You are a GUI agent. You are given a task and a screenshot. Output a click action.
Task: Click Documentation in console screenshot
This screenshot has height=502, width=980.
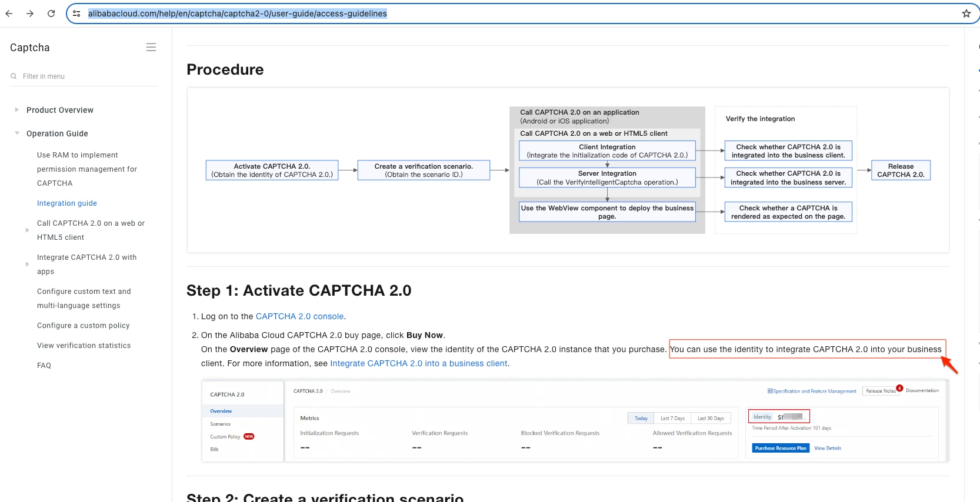pos(922,390)
